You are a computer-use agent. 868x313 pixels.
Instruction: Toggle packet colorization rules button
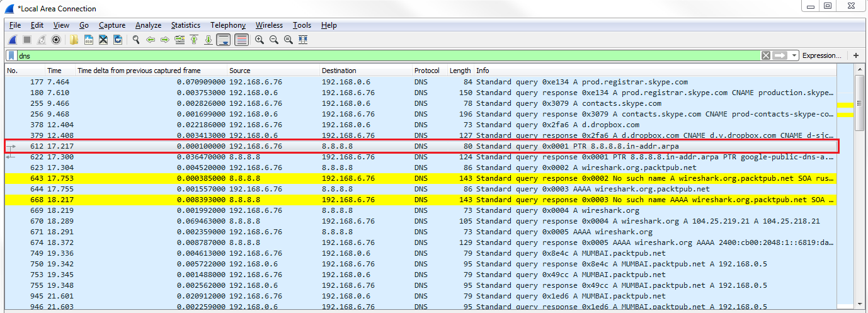[x=241, y=40]
